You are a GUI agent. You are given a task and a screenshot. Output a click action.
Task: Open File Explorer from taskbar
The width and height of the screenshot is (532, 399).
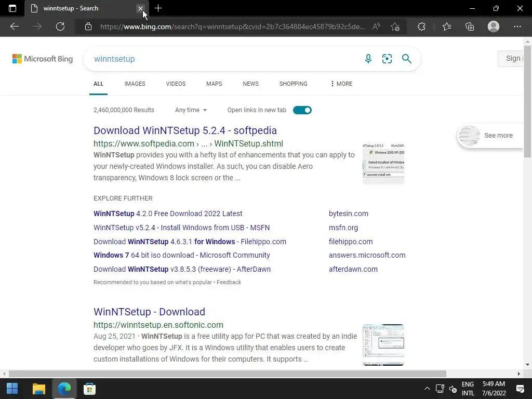click(38, 389)
